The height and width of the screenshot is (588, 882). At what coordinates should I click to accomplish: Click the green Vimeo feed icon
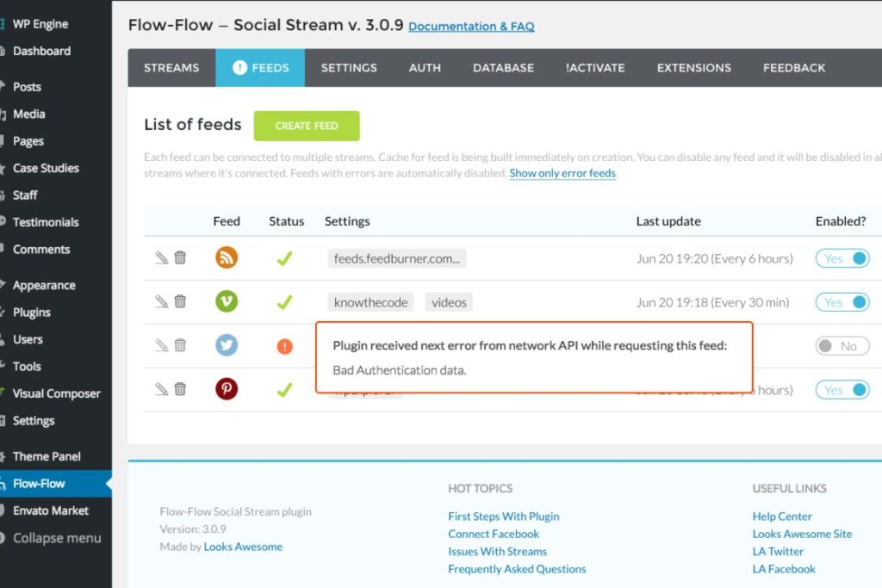click(x=227, y=301)
